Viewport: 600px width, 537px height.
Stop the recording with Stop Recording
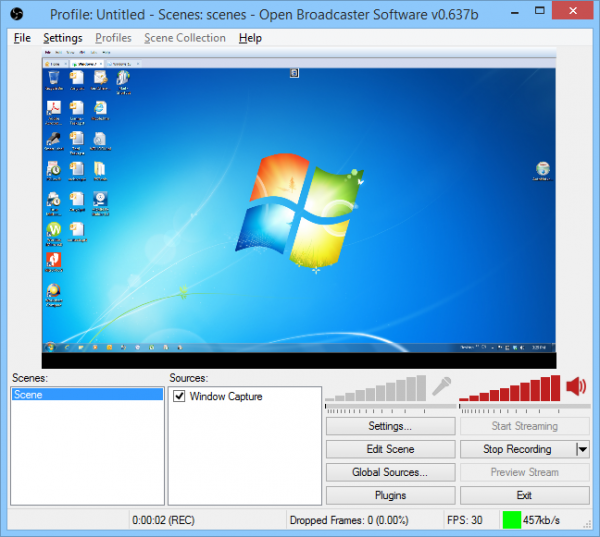517,450
